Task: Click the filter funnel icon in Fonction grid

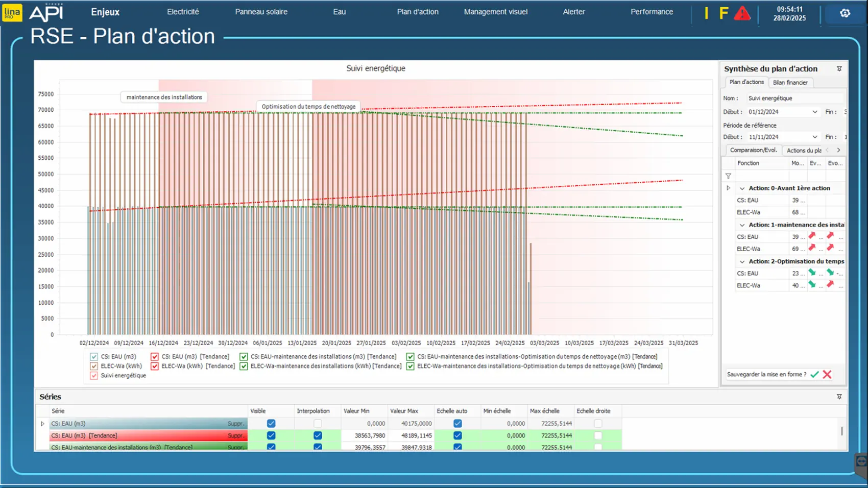Action: pyautogui.click(x=728, y=176)
